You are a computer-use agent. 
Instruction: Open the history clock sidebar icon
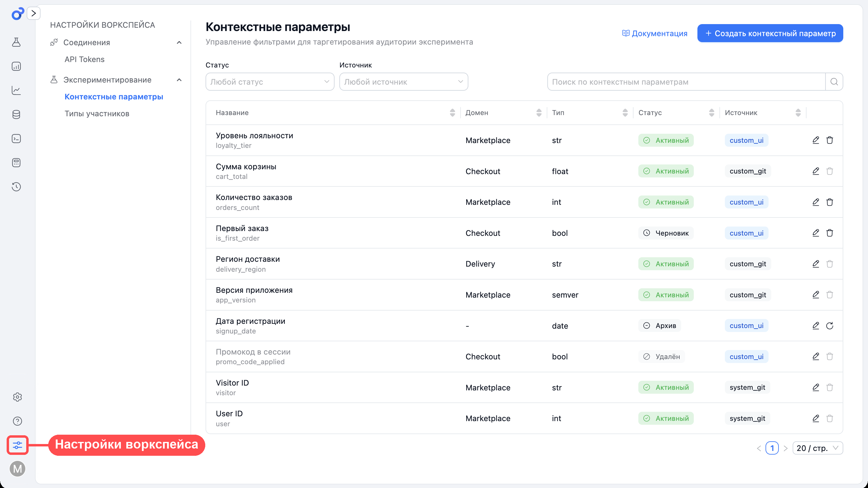(x=17, y=186)
